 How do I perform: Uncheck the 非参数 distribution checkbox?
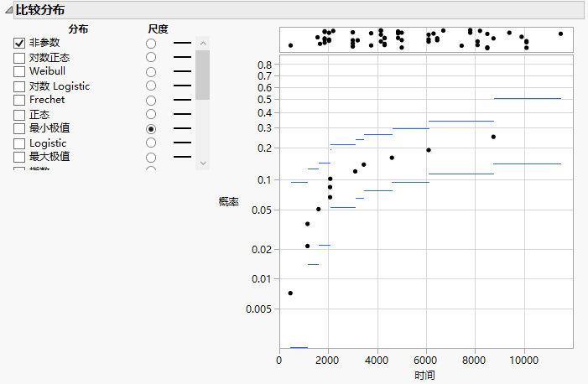click(19, 43)
